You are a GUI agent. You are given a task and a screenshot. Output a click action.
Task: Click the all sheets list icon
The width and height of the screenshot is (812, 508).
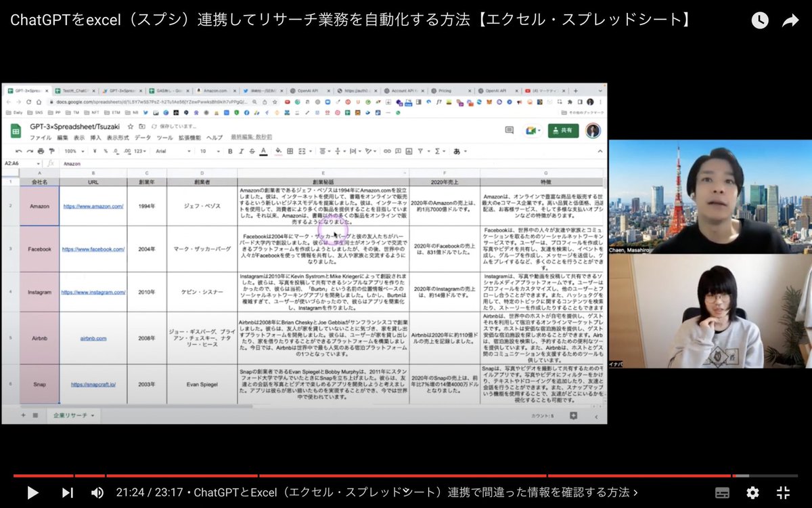pos(35,415)
